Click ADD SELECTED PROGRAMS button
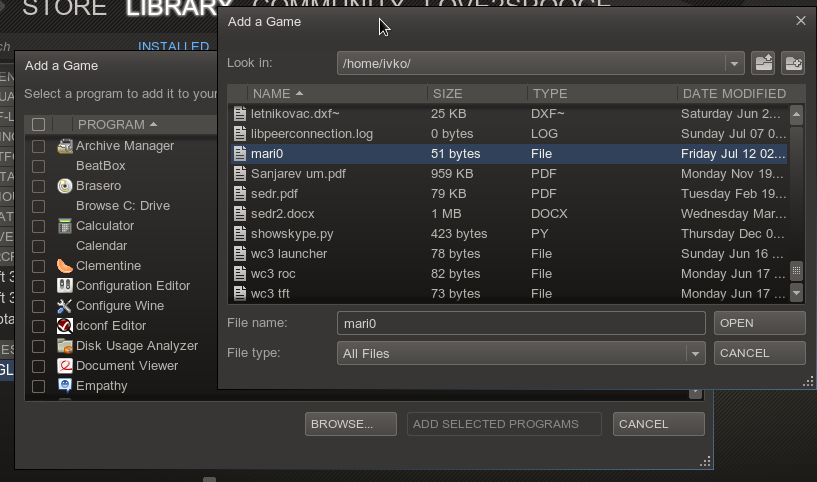This screenshot has width=817, height=482. click(504, 424)
